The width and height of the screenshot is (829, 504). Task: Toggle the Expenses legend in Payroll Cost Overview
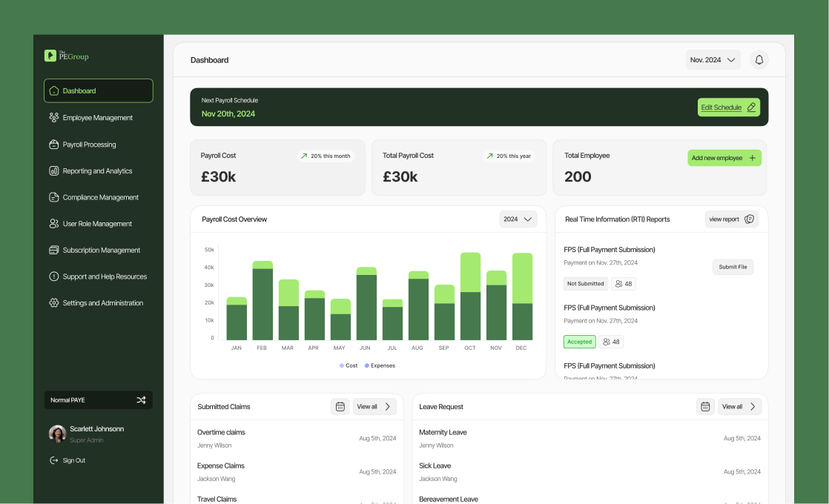(379, 365)
